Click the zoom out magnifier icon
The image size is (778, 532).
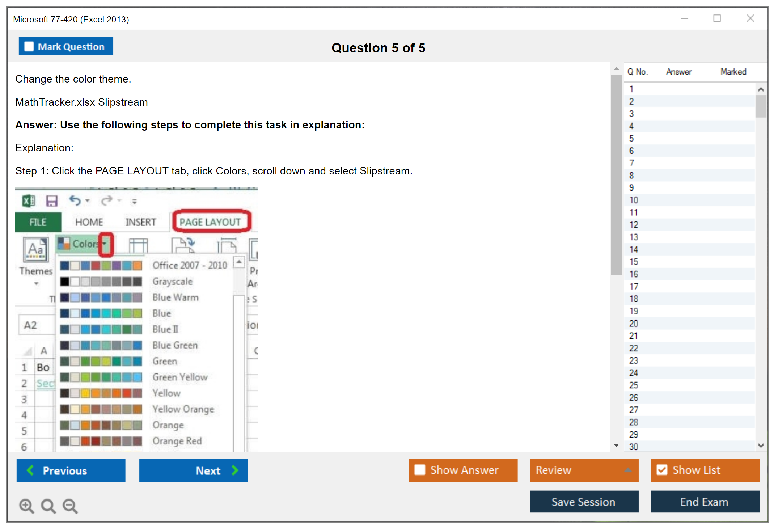[x=70, y=506]
